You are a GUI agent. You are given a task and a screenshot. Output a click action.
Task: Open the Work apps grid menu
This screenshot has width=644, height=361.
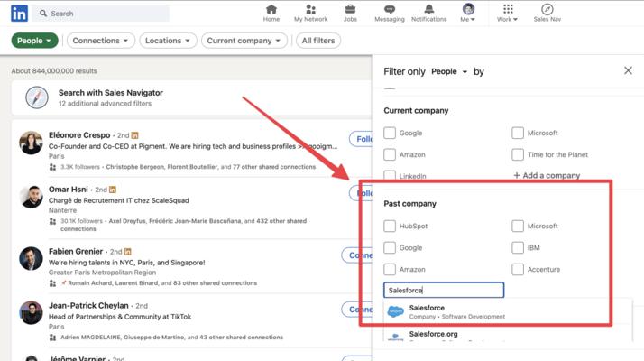pos(507,14)
